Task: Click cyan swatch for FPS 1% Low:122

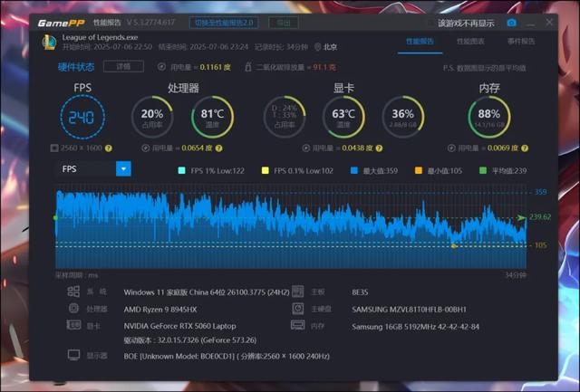Action: (181, 170)
